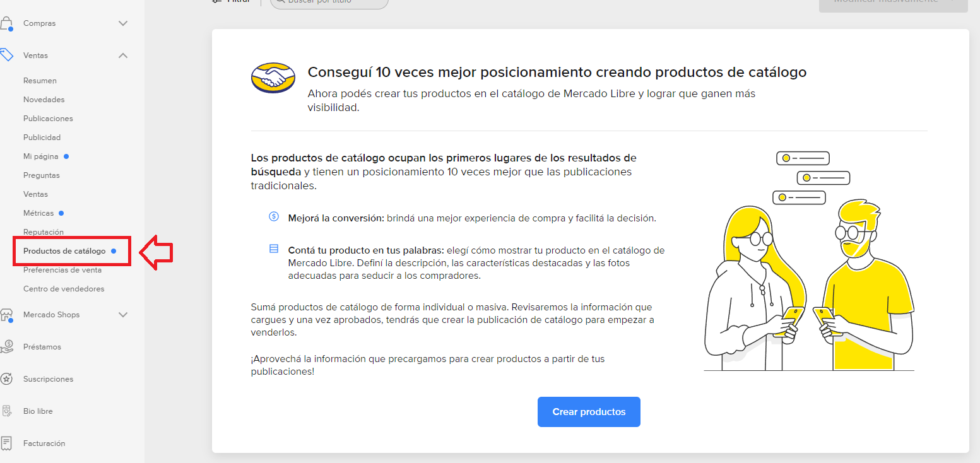This screenshot has height=463, width=980.
Task: Click the Préstamos hand-with-coin icon
Action: click(6, 347)
